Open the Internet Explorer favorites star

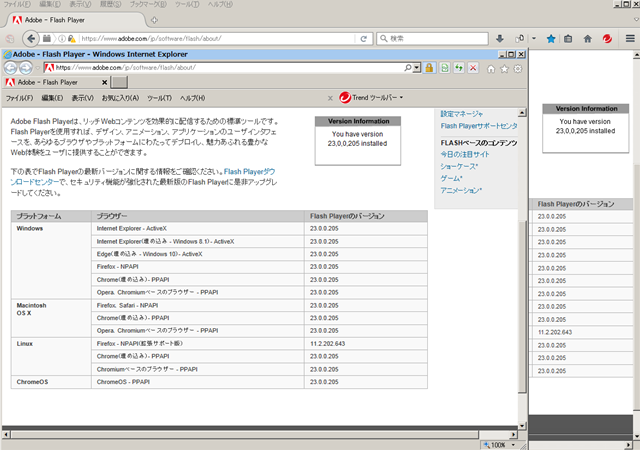[504, 69]
